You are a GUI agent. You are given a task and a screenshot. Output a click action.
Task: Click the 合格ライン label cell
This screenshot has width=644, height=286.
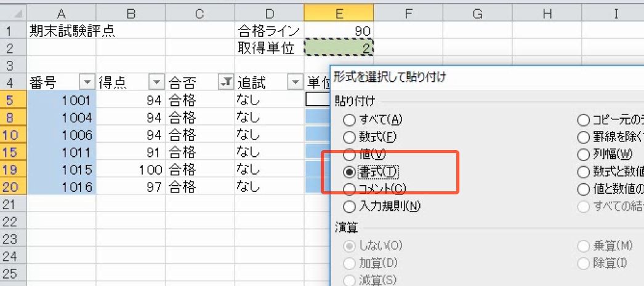(x=270, y=31)
